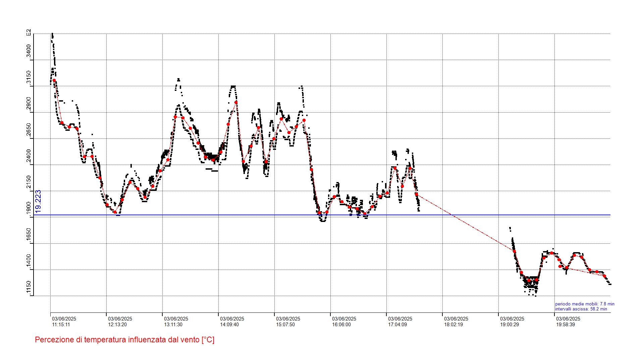Click the E2 exponent label on y-axis
This screenshot has width=644, height=346.
(x=29, y=33)
